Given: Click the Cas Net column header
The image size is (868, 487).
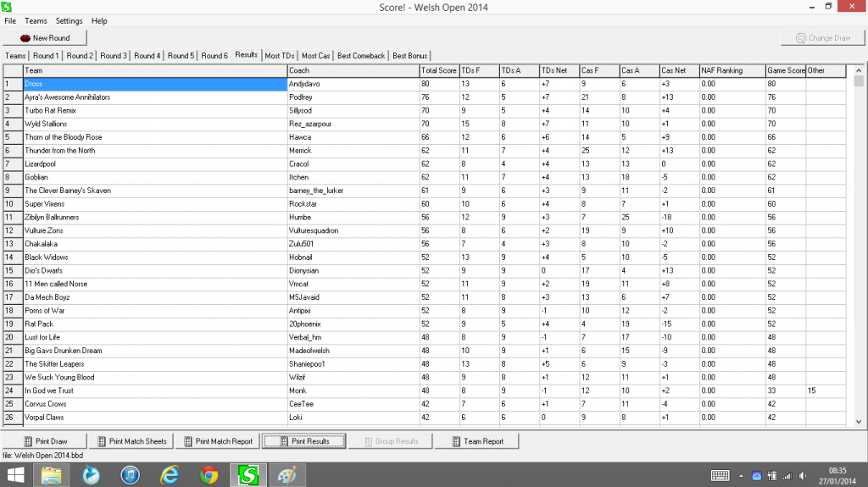Looking at the screenshot, I should tap(679, 71).
